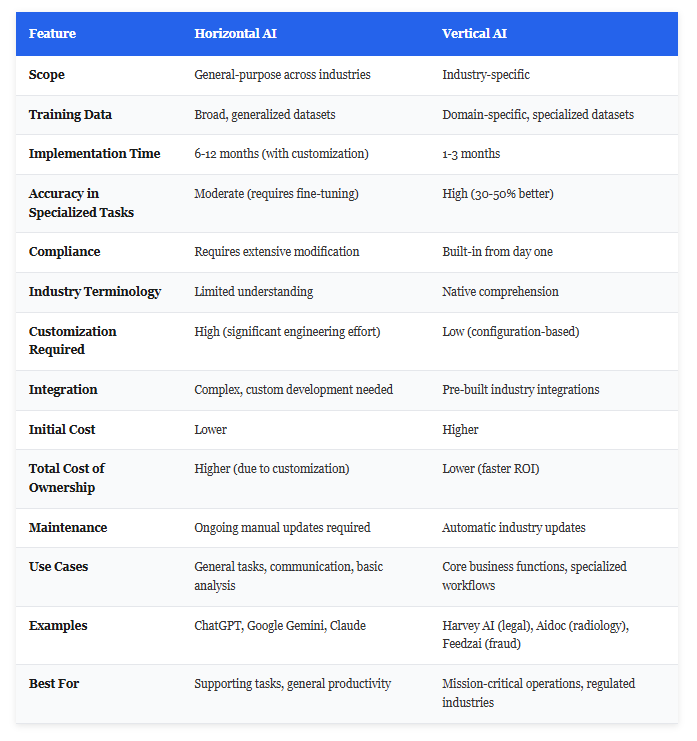Select "Domain-specific, specialized datasets" cell
697x741 pixels.
[x=538, y=115]
